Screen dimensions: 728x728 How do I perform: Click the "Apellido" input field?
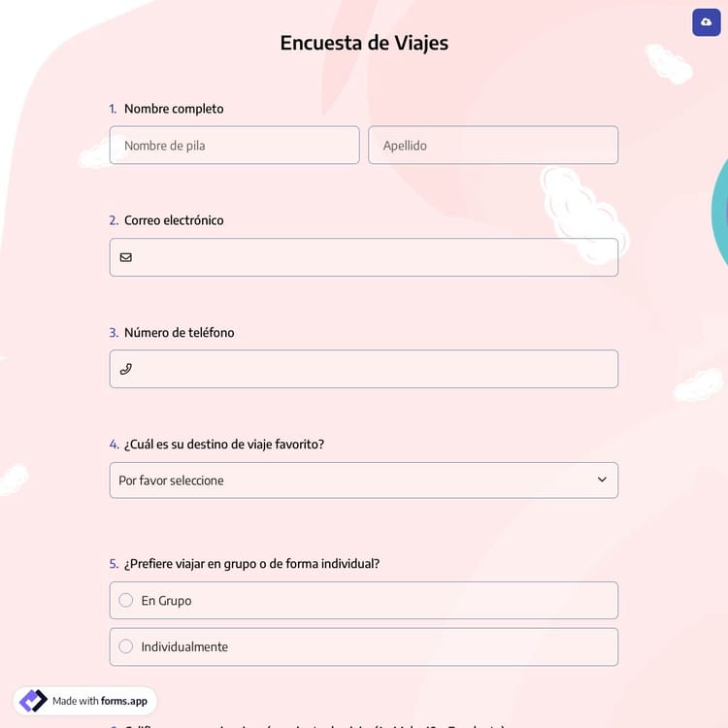click(493, 146)
